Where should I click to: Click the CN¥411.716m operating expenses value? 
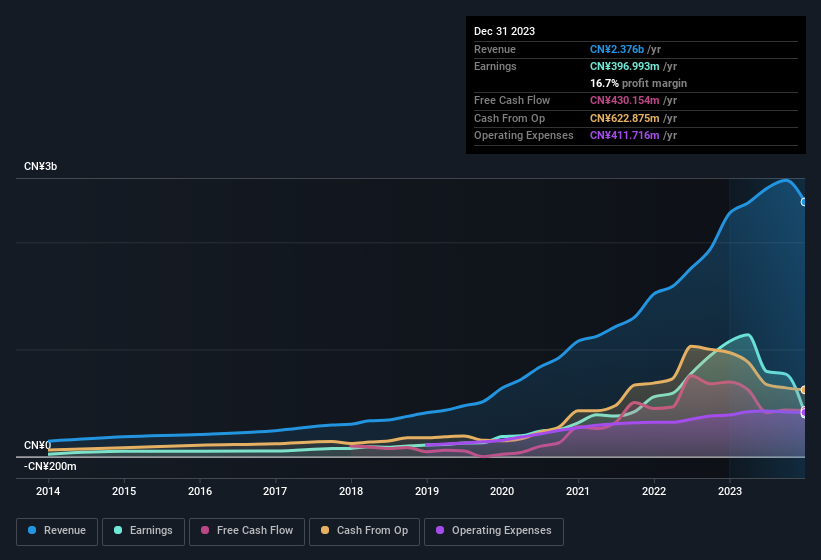625,136
